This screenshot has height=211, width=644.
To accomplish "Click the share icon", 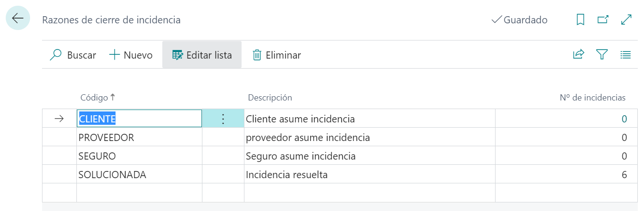I will 579,55.
